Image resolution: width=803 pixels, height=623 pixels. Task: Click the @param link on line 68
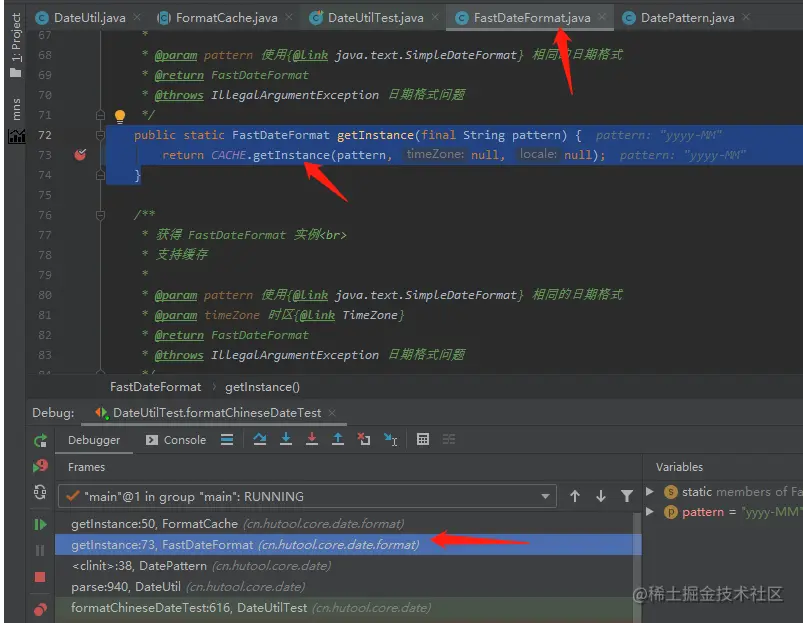click(x=176, y=55)
